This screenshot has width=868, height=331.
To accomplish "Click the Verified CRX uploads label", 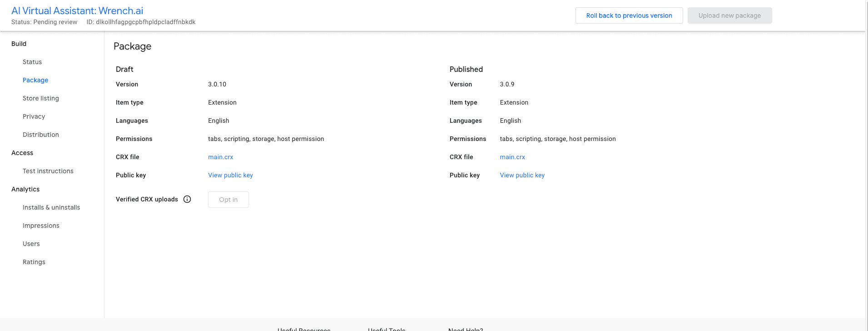I will click(147, 199).
